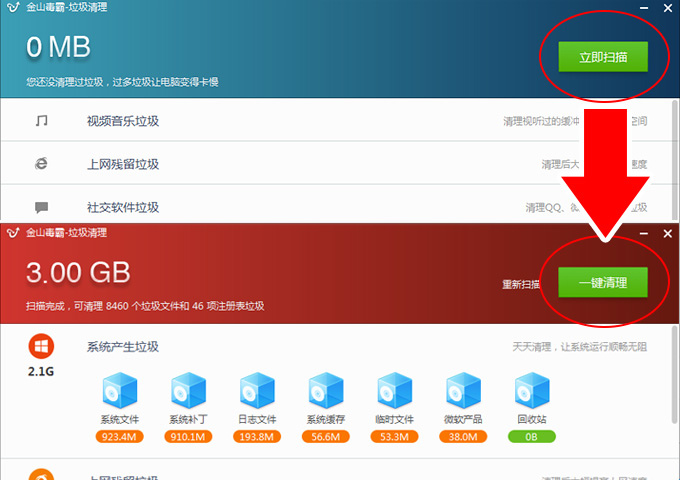The height and width of the screenshot is (480, 680).
Task: Select the 系统文件 cube icon
Action: click(x=120, y=390)
